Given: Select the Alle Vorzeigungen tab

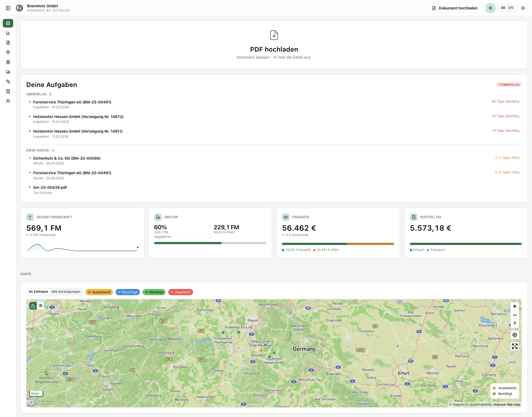Looking at the screenshot, I should tap(66, 292).
